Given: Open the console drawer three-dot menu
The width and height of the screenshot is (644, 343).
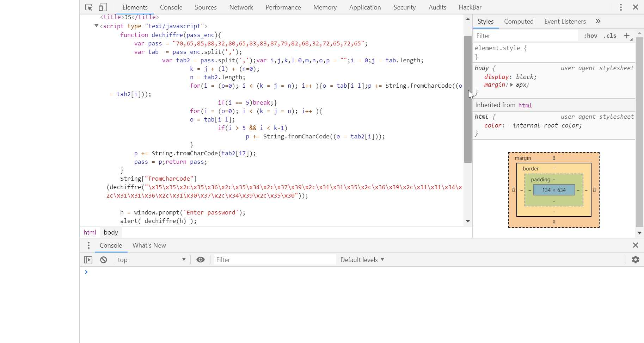Looking at the screenshot, I should [88, 245].
